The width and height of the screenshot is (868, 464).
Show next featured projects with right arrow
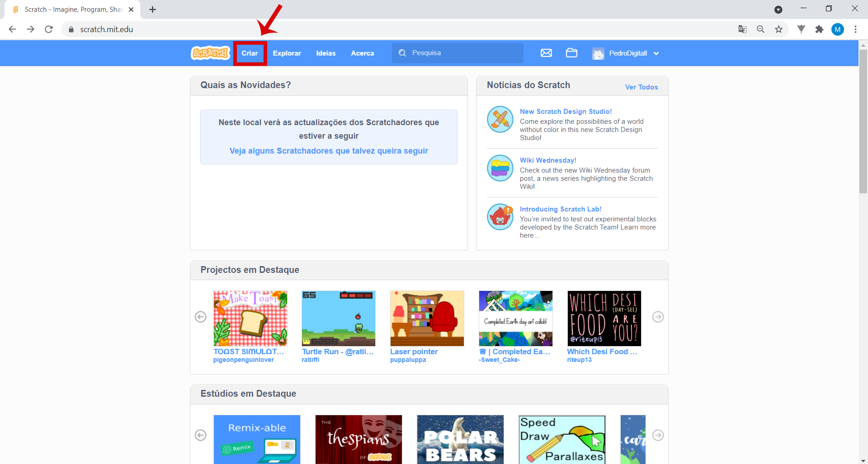pos(658,317)
